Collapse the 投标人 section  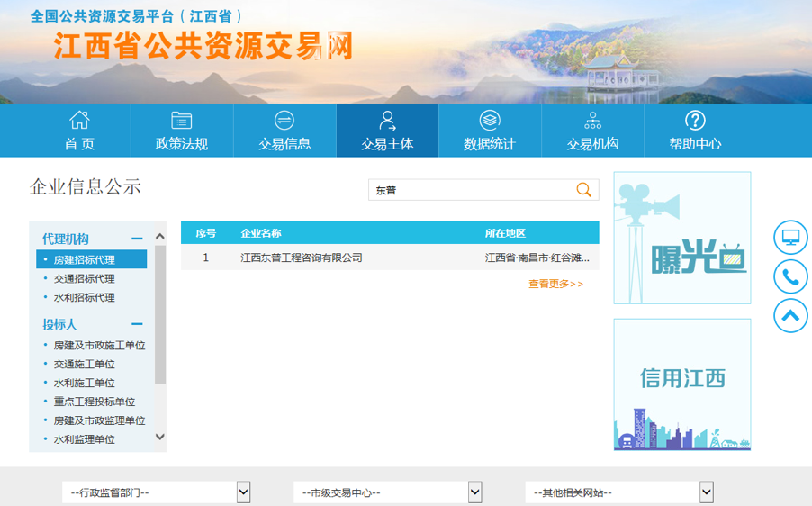(x=137, y=324)
